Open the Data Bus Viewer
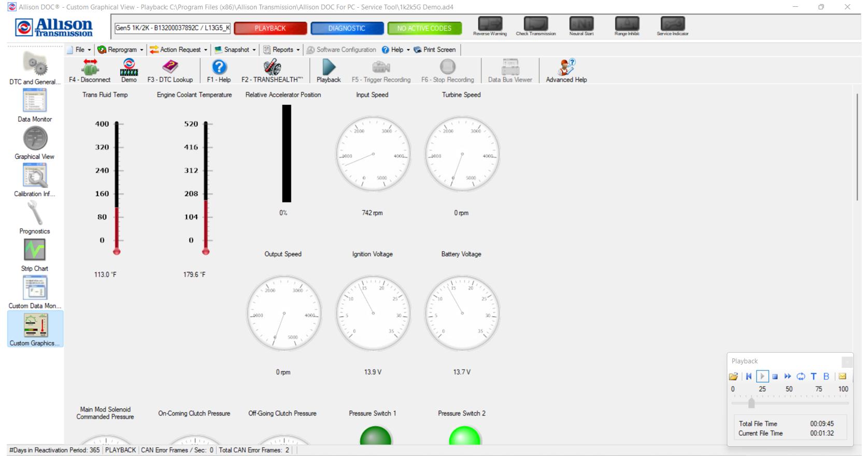 click(510, 71)
